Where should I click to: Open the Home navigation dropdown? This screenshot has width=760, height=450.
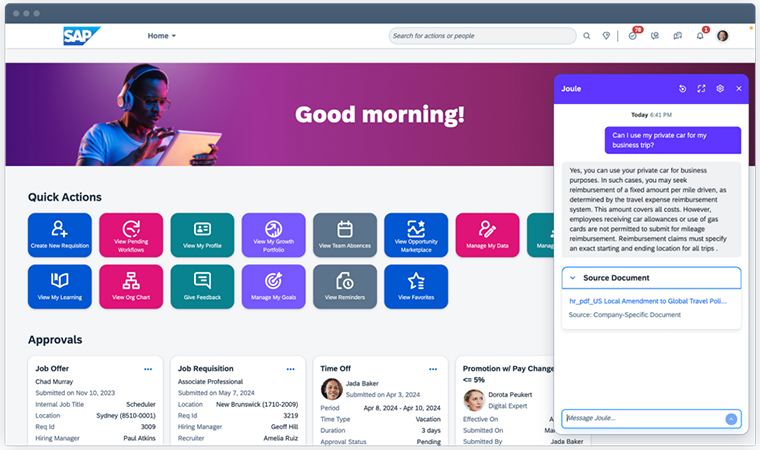[162, 36]
